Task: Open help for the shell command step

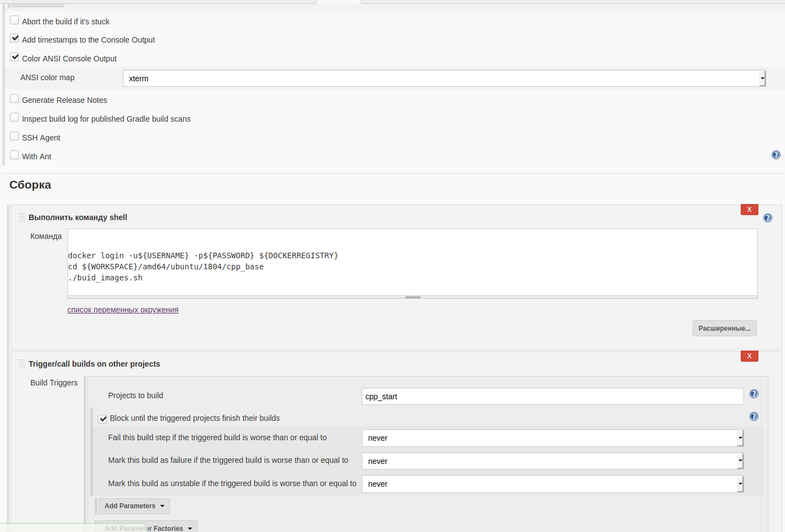Action: tap(767, 218)
